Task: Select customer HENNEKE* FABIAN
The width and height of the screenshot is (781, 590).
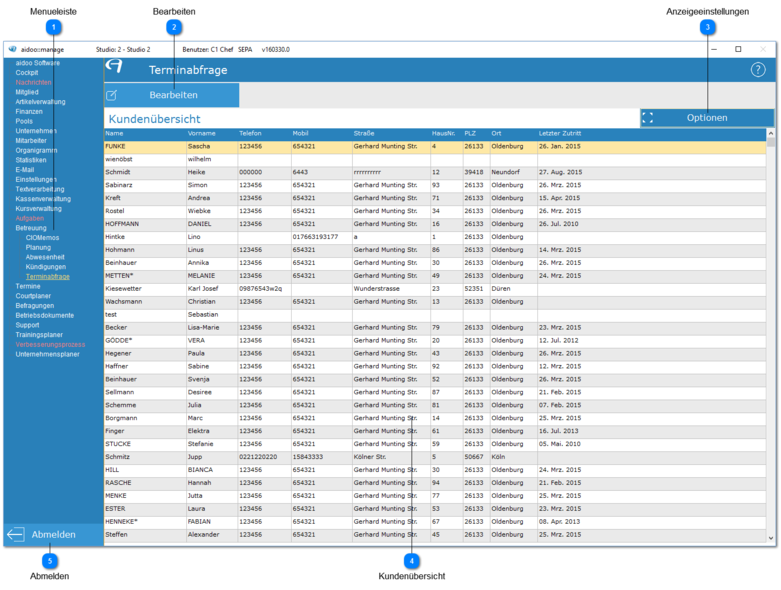Action: click(x=435, y=522)
